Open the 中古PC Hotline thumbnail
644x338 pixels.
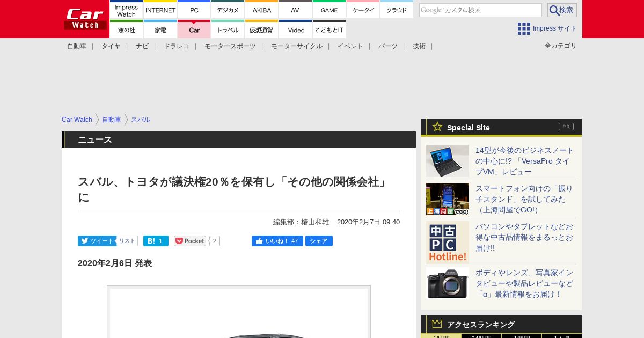coord(448,243)
